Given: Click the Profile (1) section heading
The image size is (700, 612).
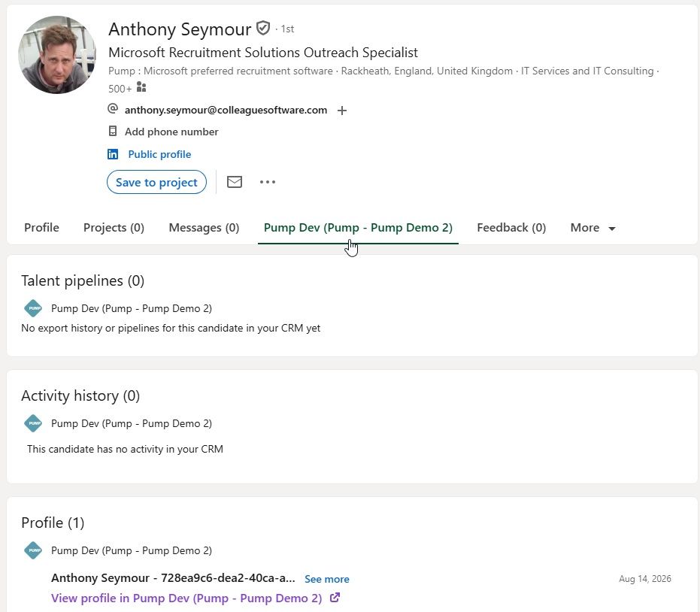Looking at the screenshot, I should pyautogui.click(x=53, y=523).
